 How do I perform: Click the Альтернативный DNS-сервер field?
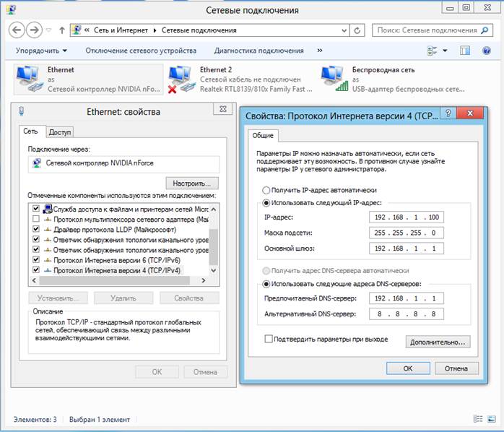tap(407, 314)
